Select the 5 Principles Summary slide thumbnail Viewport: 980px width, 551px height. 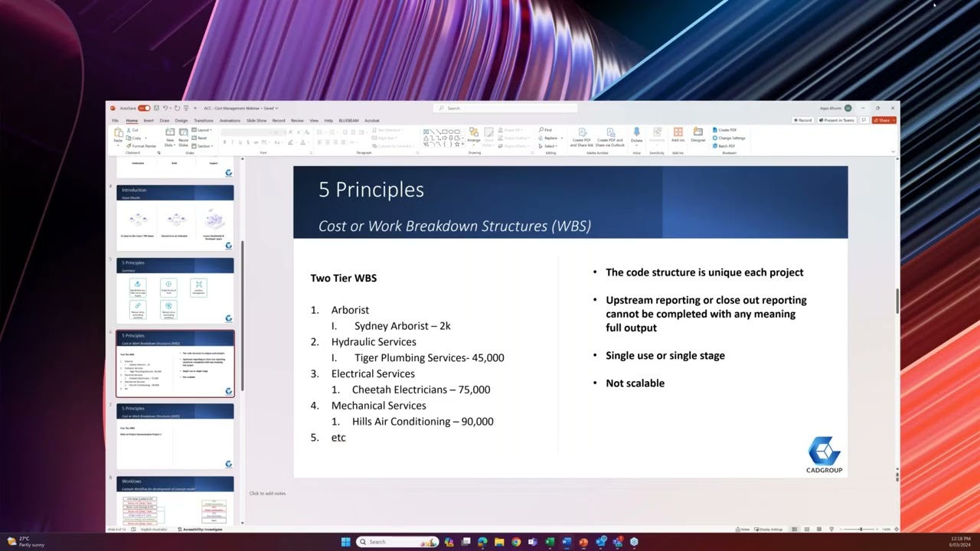[x=175, y=291]
